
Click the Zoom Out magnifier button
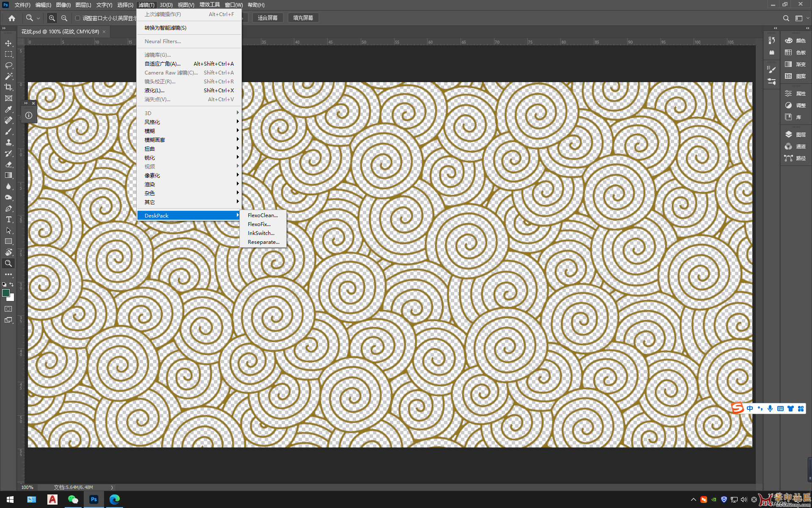click(64, 18)
